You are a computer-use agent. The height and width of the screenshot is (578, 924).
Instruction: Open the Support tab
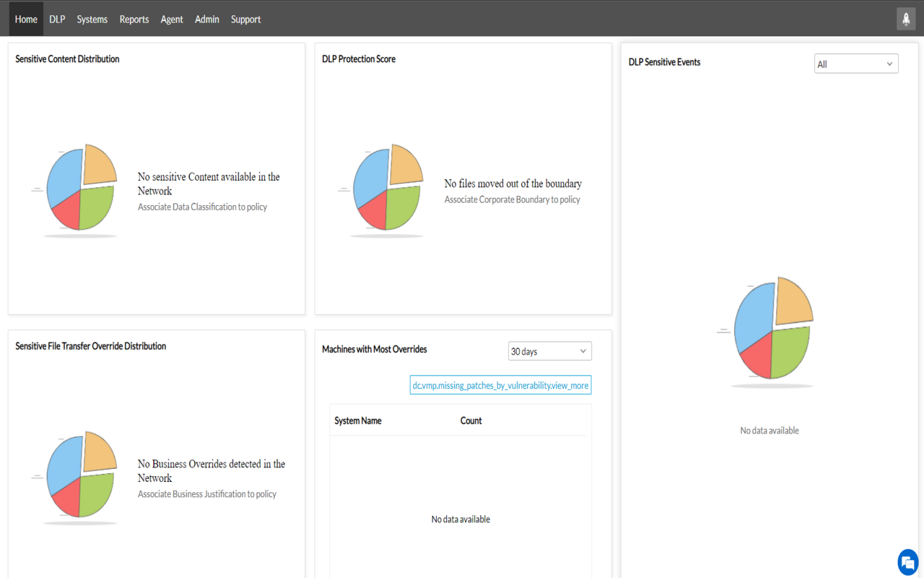(246, 19)
